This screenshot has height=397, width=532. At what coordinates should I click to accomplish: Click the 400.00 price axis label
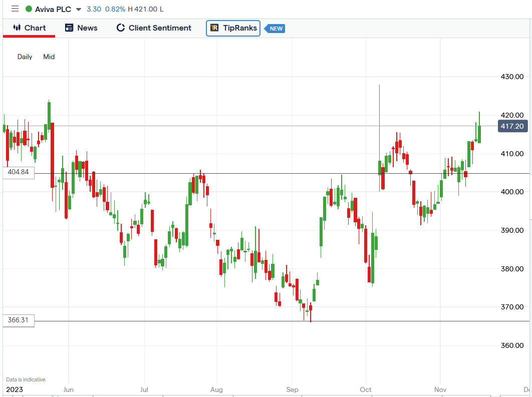point(512,192)
